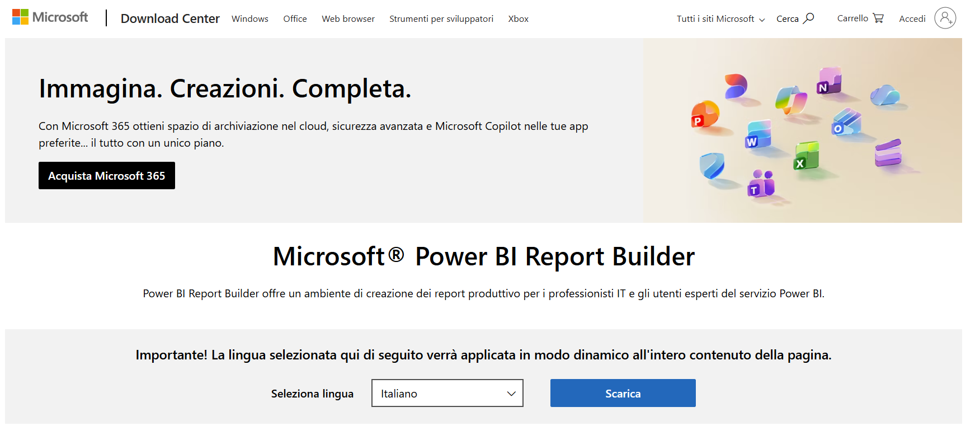This screenshot has width=980, height=435.
Task: Click the 'Immagina. Creazioni. Completa.' heading
Action: click(225, 89)
